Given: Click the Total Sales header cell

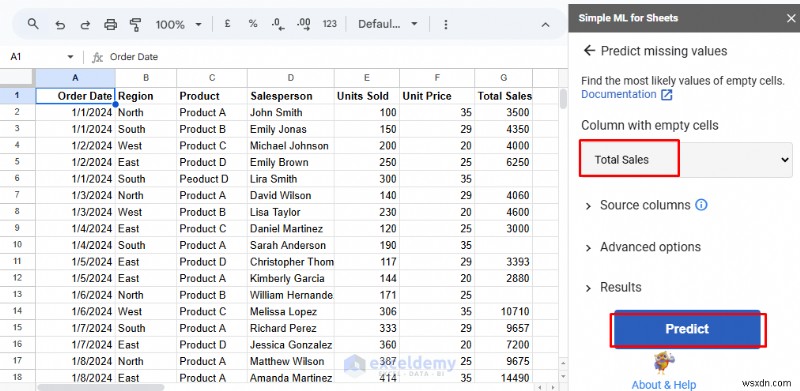Looking at the screenshot, I should tap(504, 96).
